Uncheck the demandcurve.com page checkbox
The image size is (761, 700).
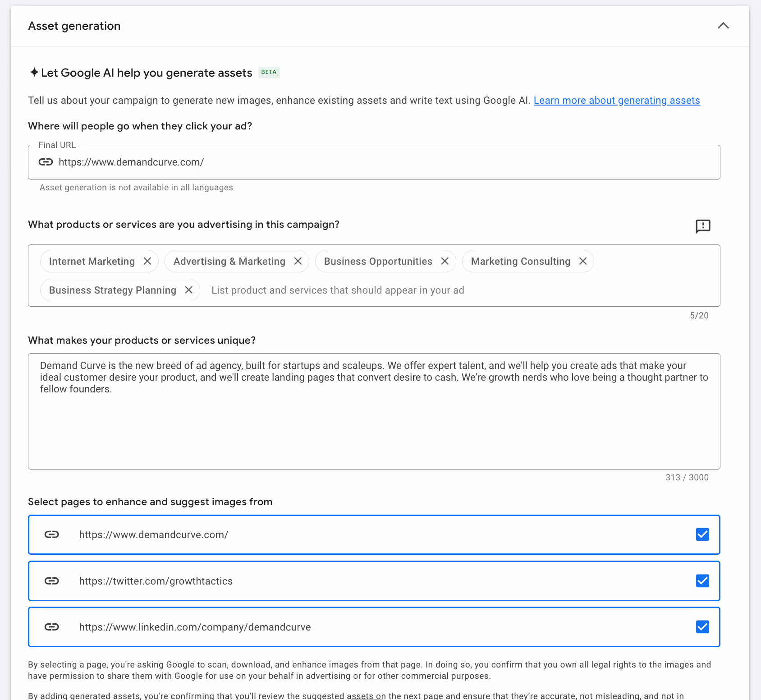702,534
